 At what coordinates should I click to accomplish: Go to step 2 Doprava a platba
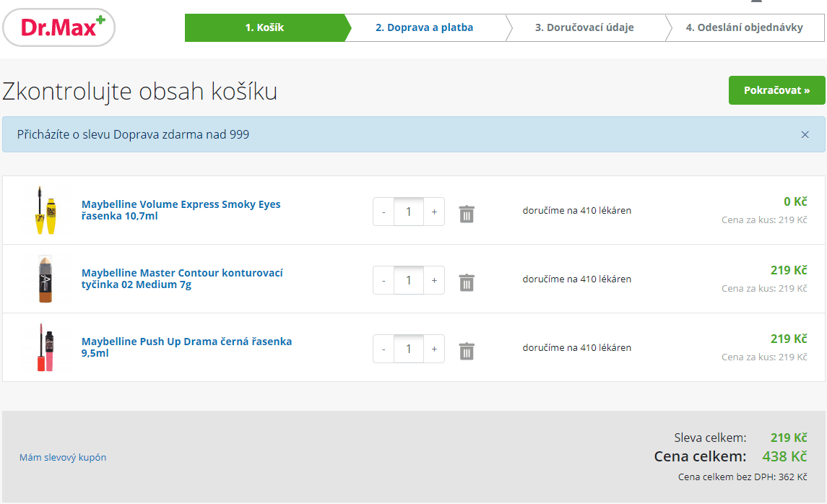(x=424, y=28)
